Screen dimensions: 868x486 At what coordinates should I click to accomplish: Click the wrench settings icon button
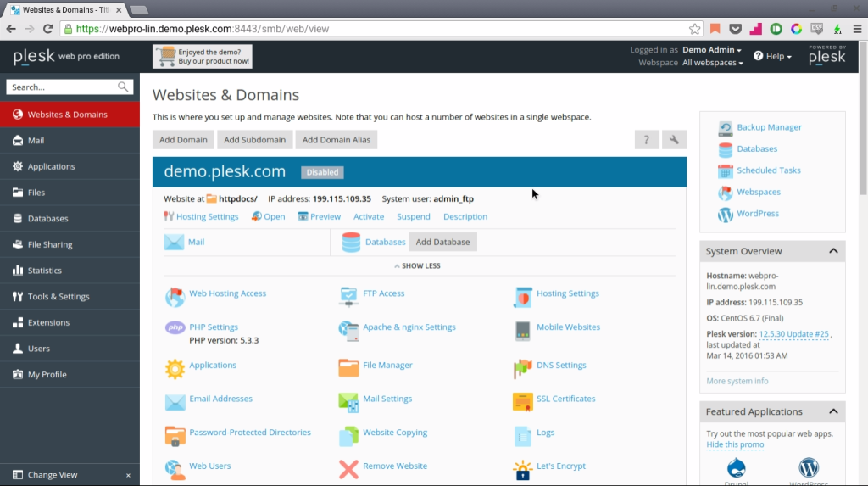674,140
